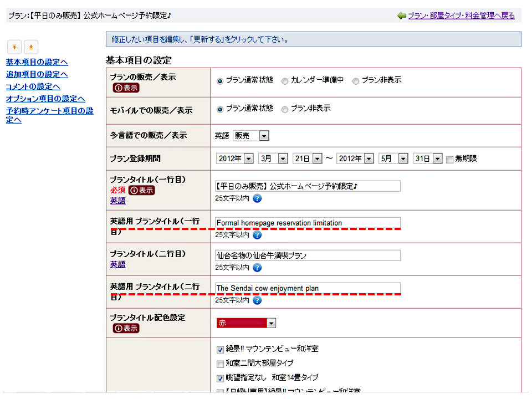Click the 表示 badge under プランタイトル配色設定
Image resolution: width=532 pixels, height=399 pixels.
(126, 328)
